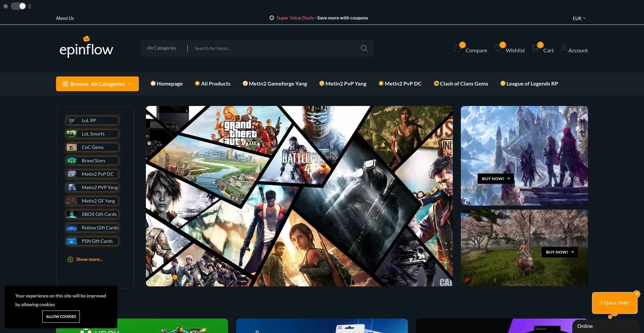This screenshot has width=644, height=333.
Task: Click the ALLOW COOKIES button
Action: (x=61, y=317)
